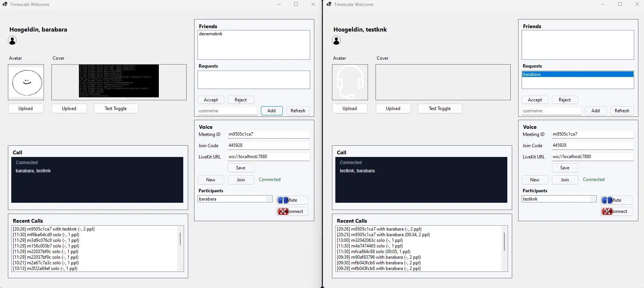Click the smiley face avatar image
Image resolution: width=644 pixels, height=288 pixels.
(x=26, y=82)
